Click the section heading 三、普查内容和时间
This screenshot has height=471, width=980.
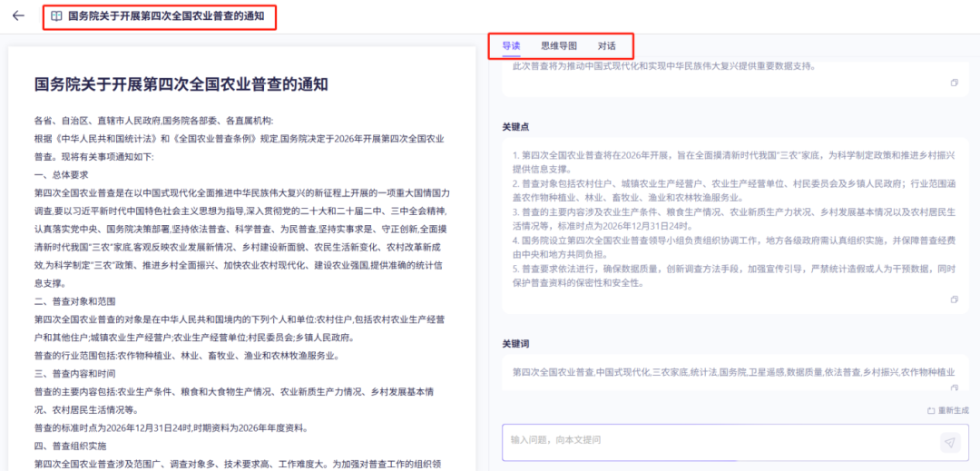tap(75, 374)
